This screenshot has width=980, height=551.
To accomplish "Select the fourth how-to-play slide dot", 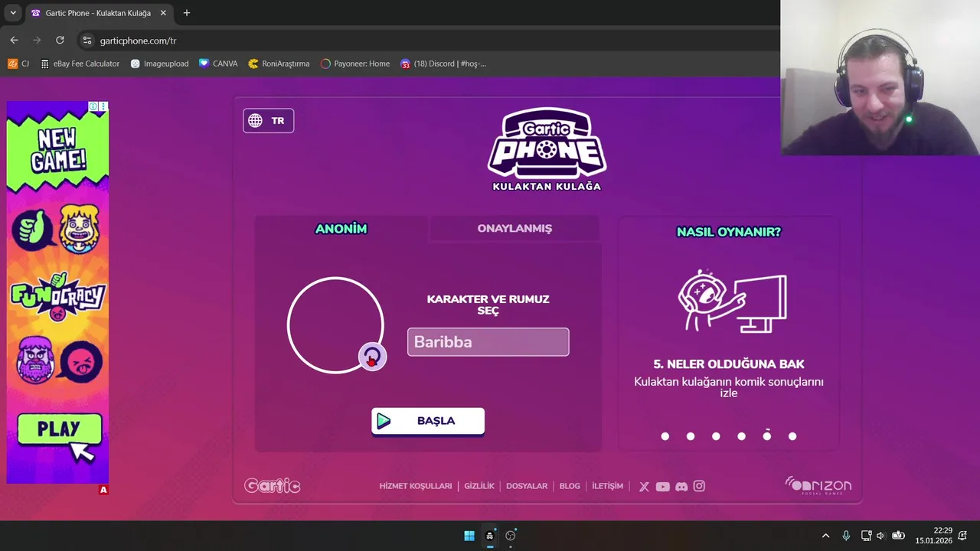I will coord(741,436).
